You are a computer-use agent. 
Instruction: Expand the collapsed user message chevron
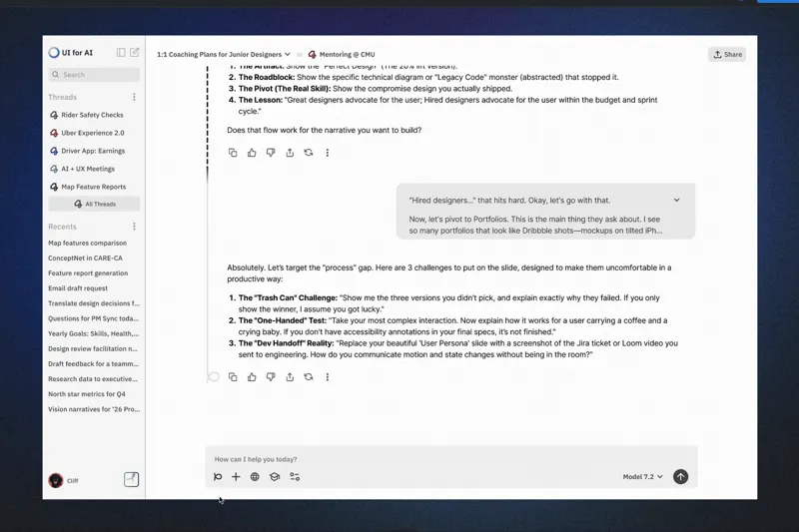pos(677,200)
